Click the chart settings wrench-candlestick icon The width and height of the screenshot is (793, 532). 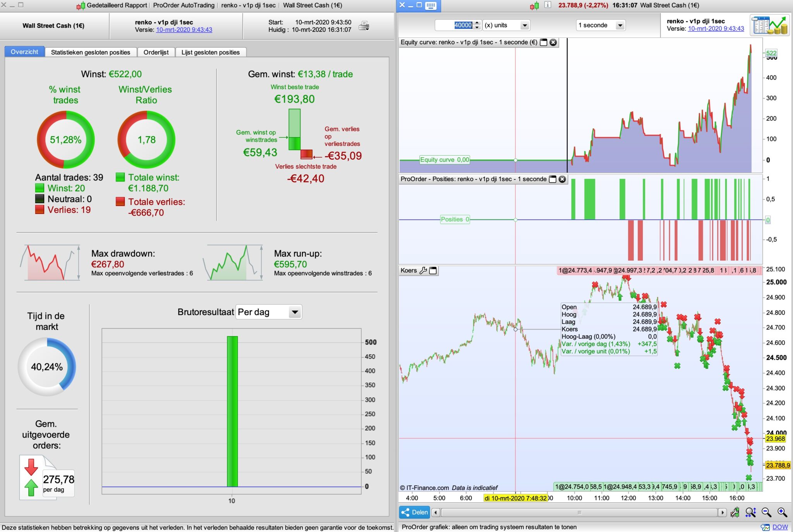pyautogui.click(x=735, y=512)
